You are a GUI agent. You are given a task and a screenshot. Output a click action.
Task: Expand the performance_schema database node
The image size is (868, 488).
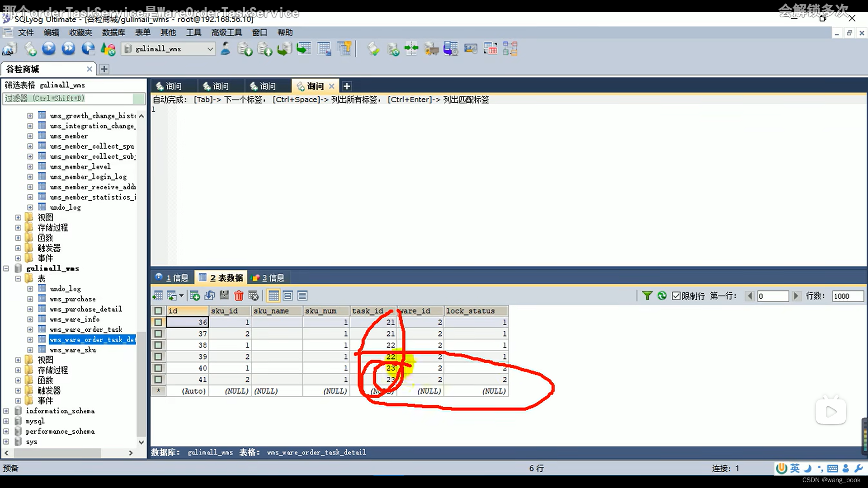(6, 432)
